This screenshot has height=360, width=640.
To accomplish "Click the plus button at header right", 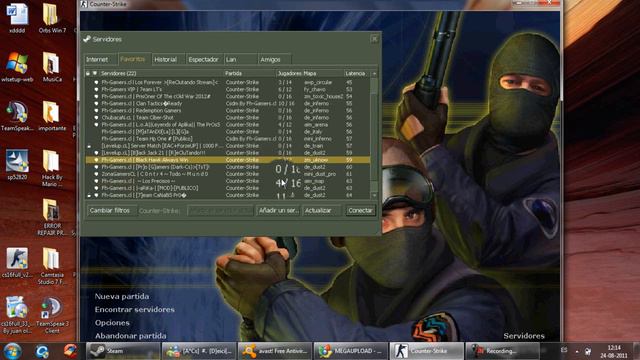I will click(374, 73).
